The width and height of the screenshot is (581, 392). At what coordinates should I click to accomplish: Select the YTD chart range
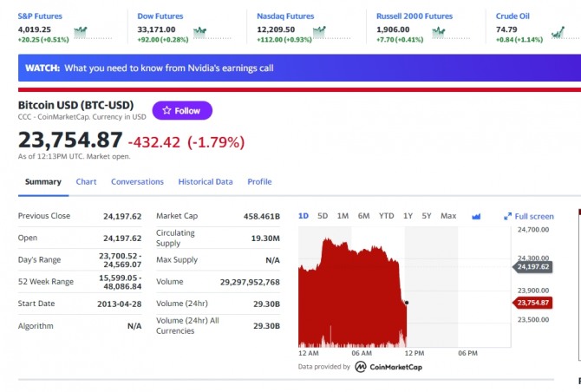tap(386, 216)
